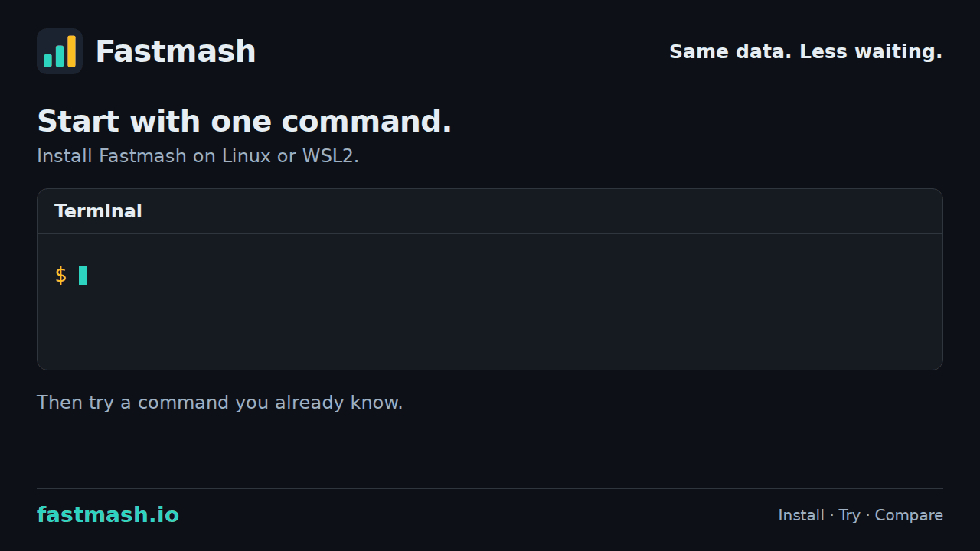Click the shortest teal bar in logo
Screen dimensions: 980x551
(x=48, y=60)
